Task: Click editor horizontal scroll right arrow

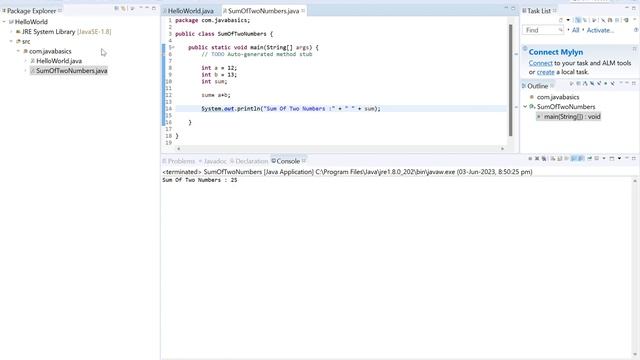Action: point(502,149)
